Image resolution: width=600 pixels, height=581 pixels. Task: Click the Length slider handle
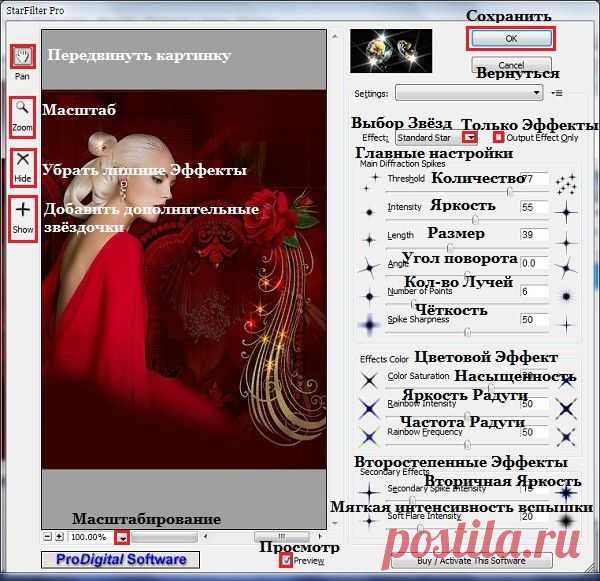pyautogui.click(x=450, y=248)
